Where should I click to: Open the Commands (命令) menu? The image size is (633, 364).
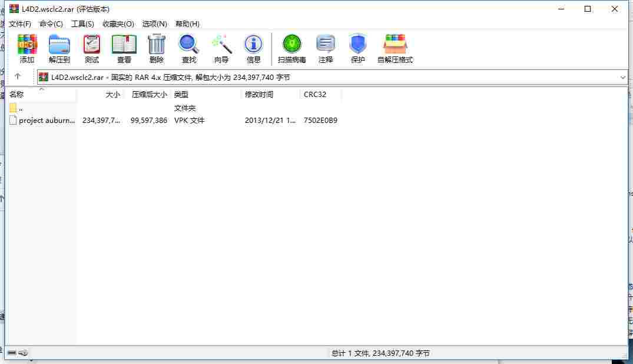(x=51, y=24)
